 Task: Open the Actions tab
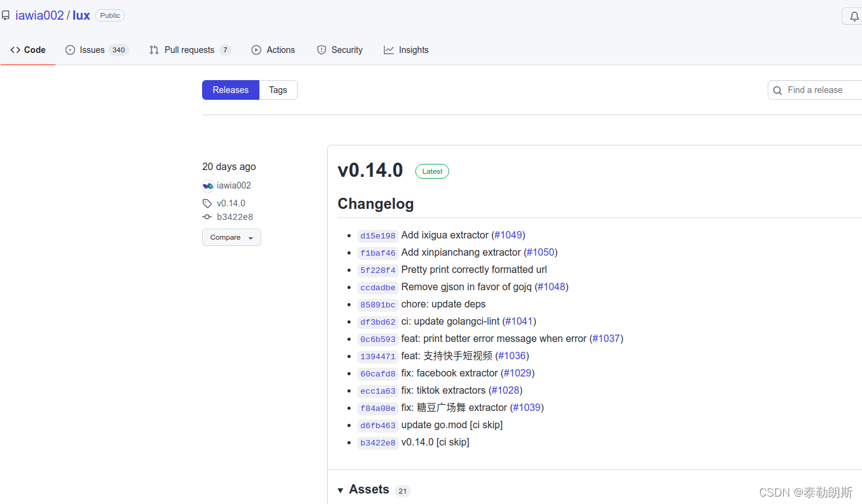tap(273, 50)
